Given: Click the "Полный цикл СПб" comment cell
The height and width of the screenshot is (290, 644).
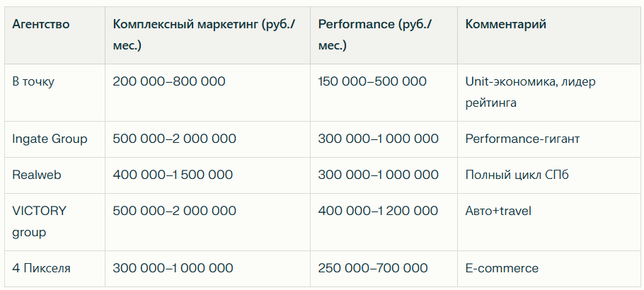Looking at the screenshot, I should tap(517, 175).
